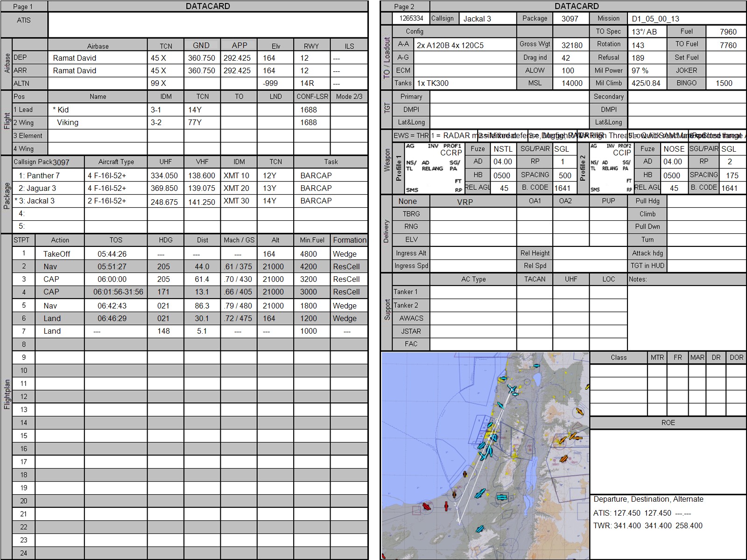Click the BINGO fuel value 1500
This screenshot has height=560, width=747.
tap(724, 83)
